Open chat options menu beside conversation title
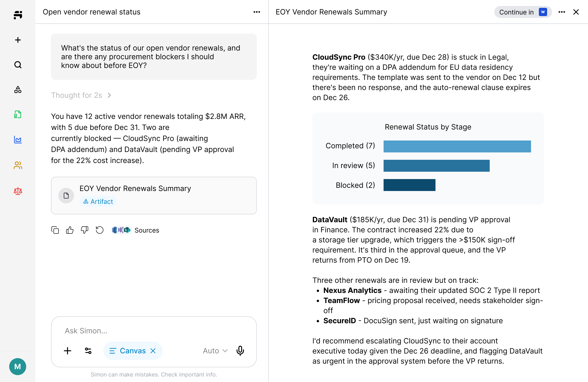Screen dimensions: 588x382 (x=257, y=12)
